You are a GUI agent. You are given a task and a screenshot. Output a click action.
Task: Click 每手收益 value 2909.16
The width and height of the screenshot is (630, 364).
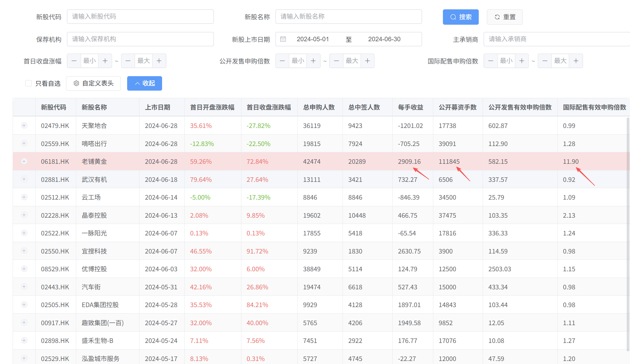409,161
